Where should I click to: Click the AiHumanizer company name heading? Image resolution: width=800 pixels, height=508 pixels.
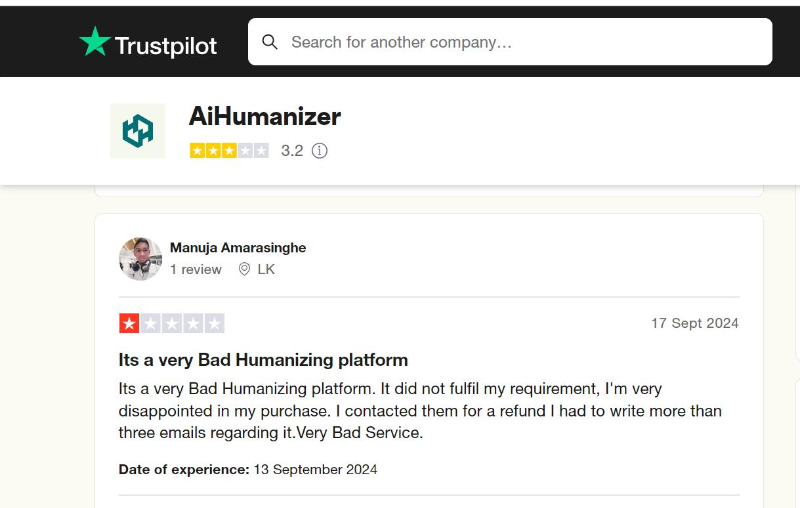point(265,116)
